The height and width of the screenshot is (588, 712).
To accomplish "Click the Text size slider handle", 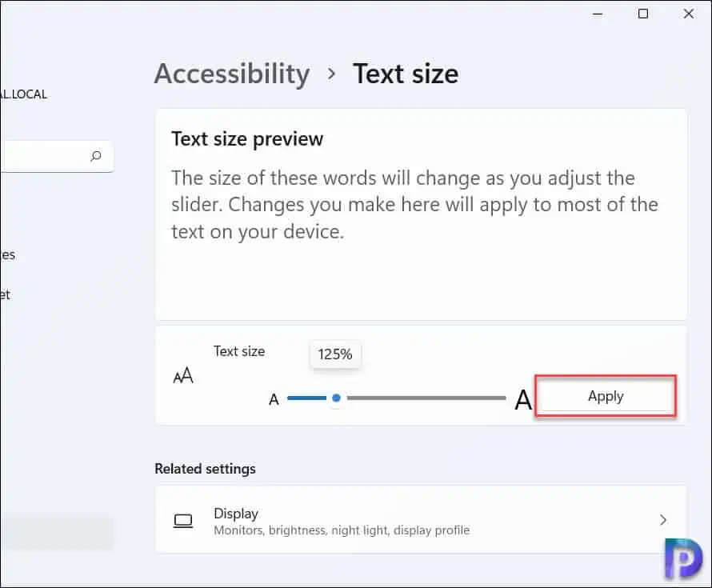I will tap(336, 398).
